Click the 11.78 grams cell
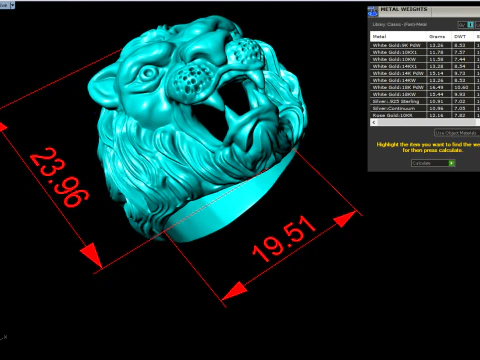 pyautogui.click(x=438, y=52)
